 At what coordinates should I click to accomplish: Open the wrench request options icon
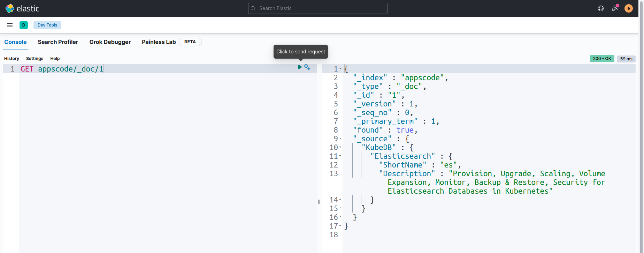(307, 67)
